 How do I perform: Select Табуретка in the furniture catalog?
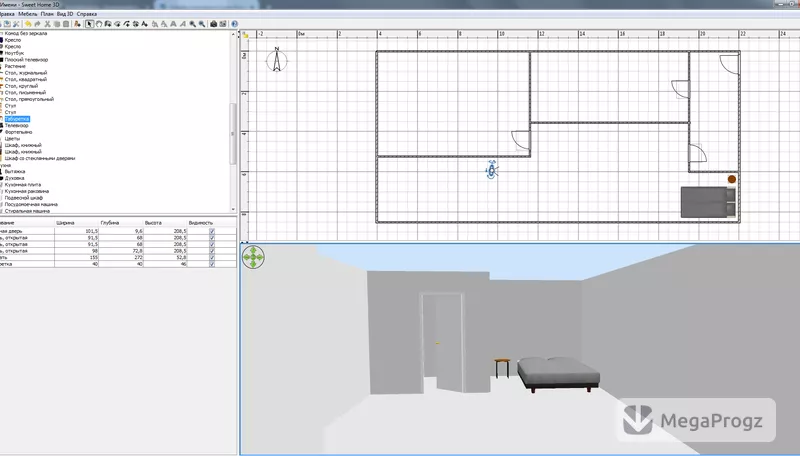pos(17,119)
